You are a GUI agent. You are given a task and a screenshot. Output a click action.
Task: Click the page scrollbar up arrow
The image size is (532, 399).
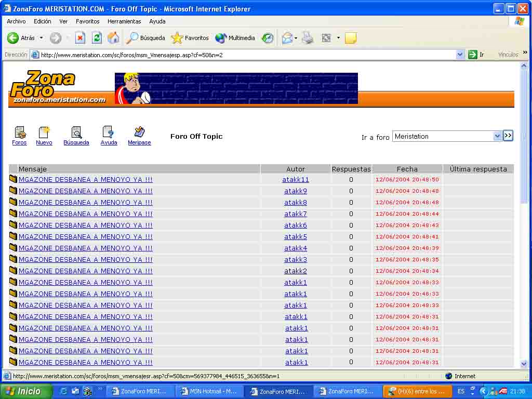[x=524, y=65]
